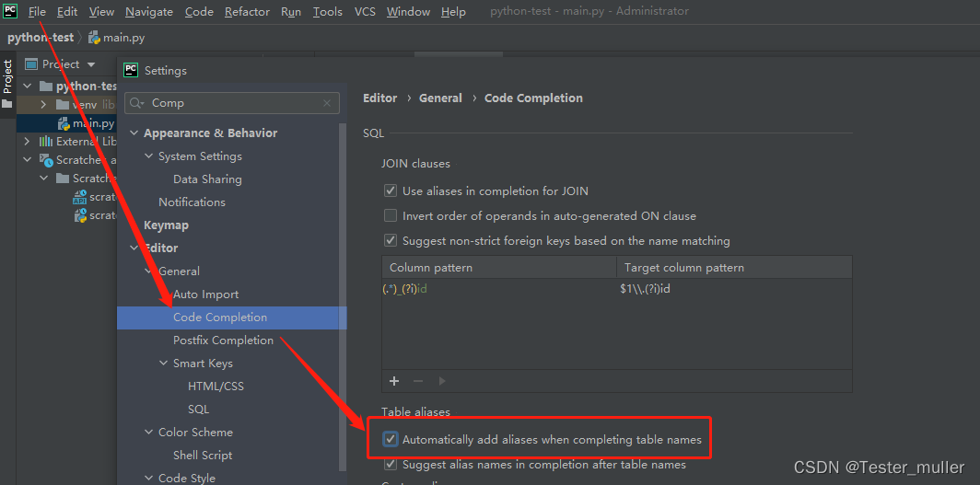
Task: Select Auto Import settings page
Action: click(x=206, y=294)
